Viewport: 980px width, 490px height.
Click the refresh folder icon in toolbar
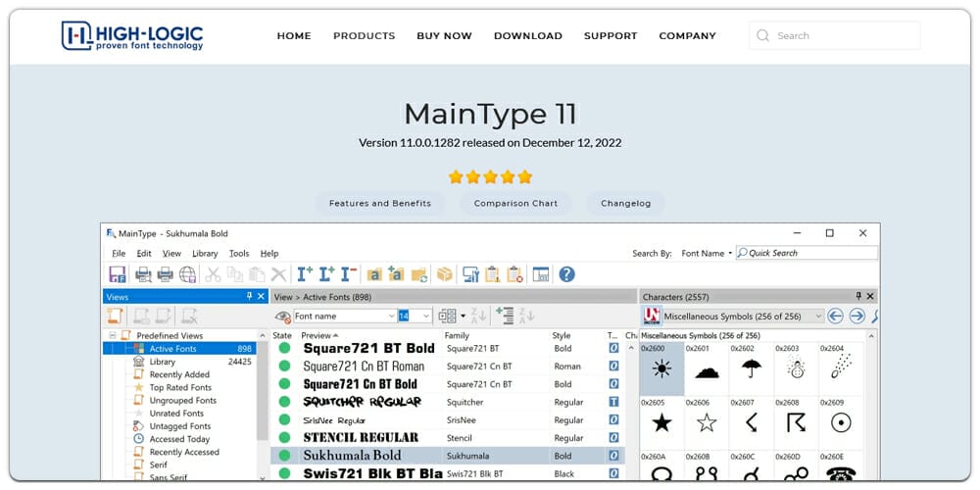[x=418, y=274]
